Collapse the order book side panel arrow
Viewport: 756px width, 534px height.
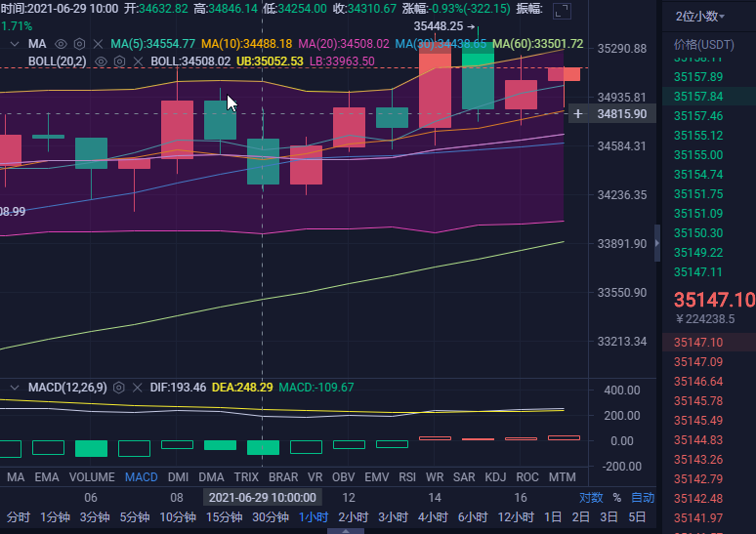(x=657, y=243)
